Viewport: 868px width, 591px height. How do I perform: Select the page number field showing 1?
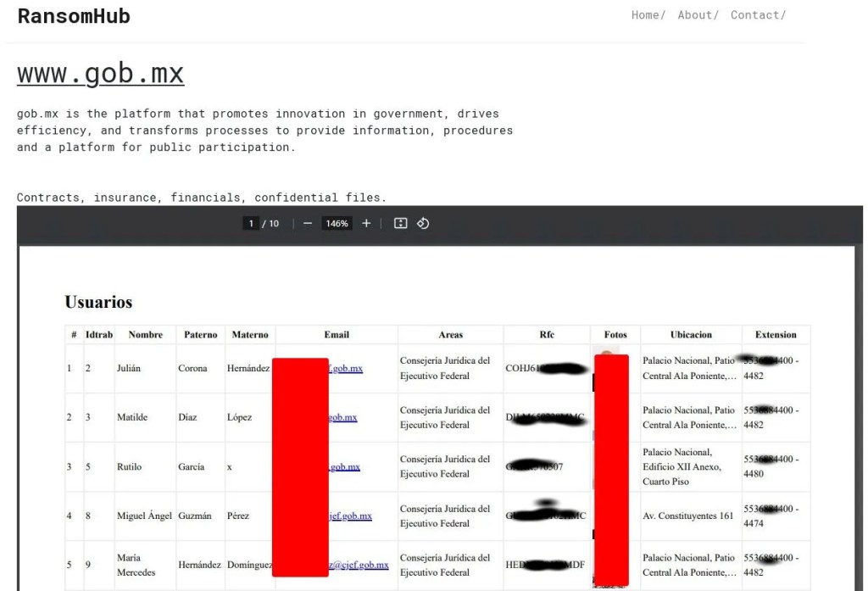[251, 223]
